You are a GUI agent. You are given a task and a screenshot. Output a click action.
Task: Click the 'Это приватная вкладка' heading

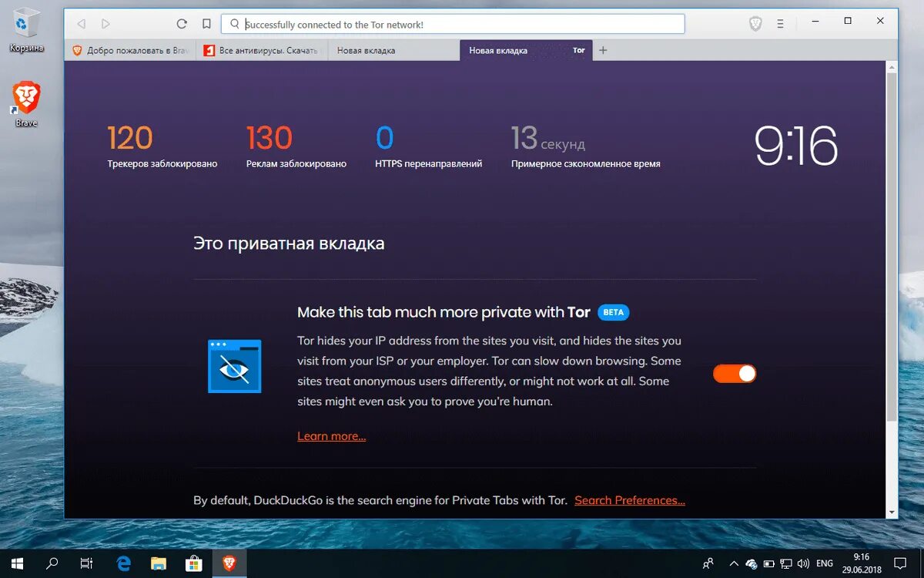[x=289, y=244]
